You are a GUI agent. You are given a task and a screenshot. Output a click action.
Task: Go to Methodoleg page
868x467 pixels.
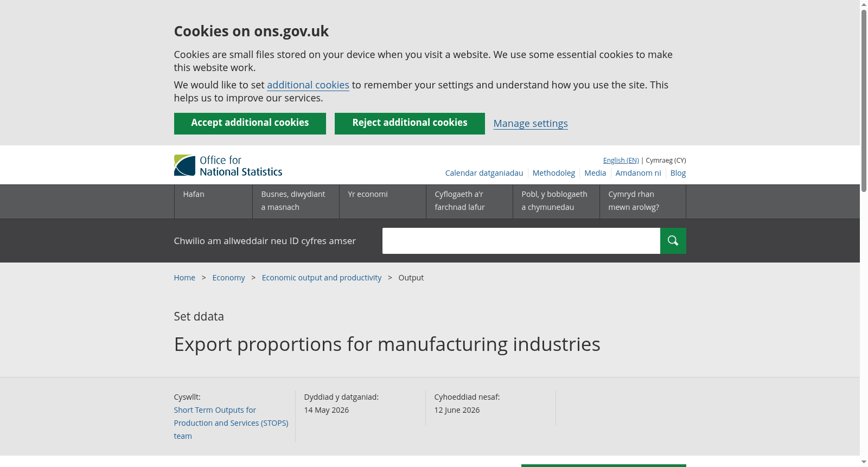click(x=553, y=173)
